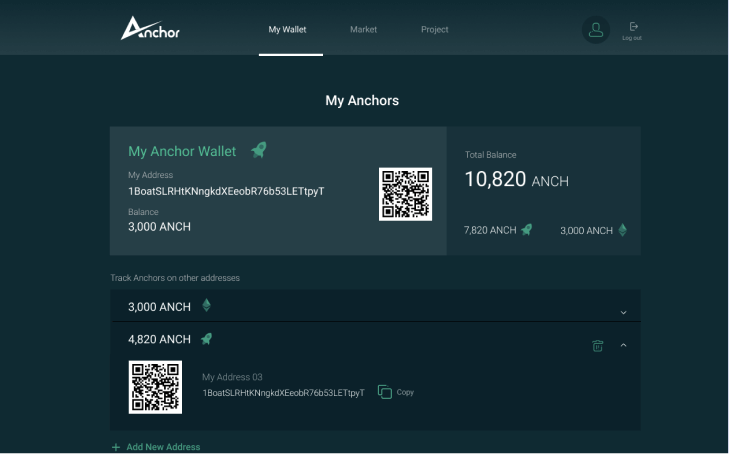Click the copy icon for My Address 03
The width and height of the screenshot is (729, 454).
[384, 392]
